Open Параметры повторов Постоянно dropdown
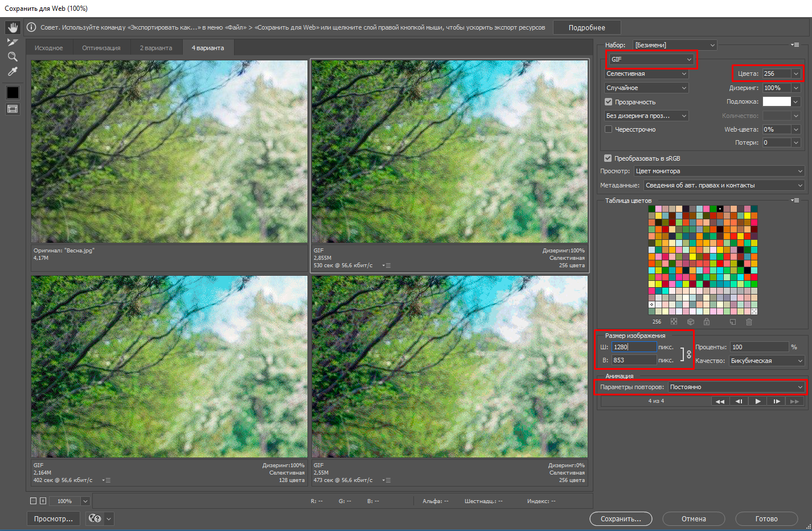The width and height of the screenshot is (812, 531). point(737,387)
